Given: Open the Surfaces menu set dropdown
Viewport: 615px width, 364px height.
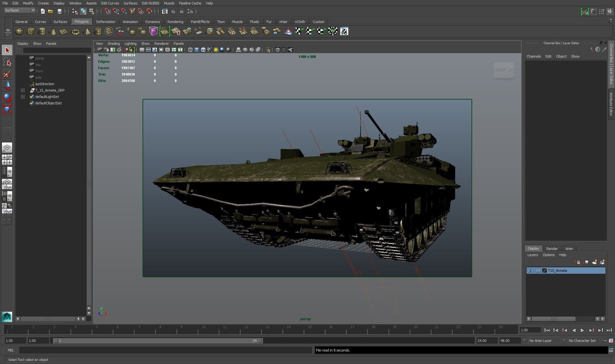Looking at the screenshot, I should coord(20,11).
